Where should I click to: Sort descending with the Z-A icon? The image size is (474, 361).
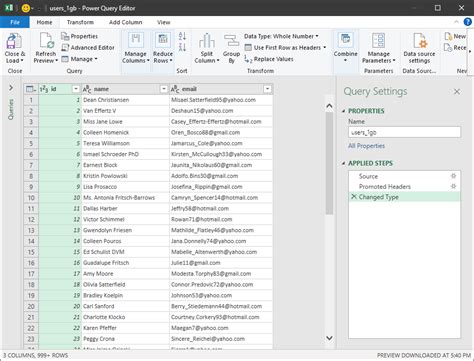click(x=182, y=47)
